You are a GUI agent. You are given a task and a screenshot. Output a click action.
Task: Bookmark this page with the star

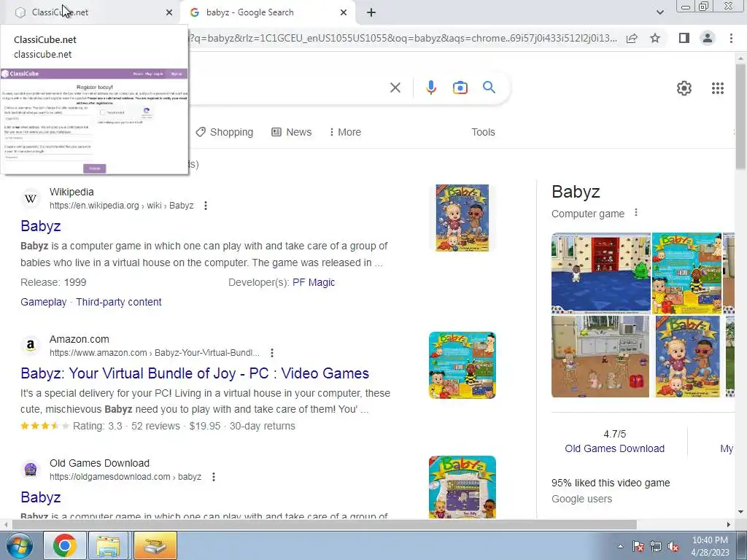pyautogui.click(x=655, y=38)
